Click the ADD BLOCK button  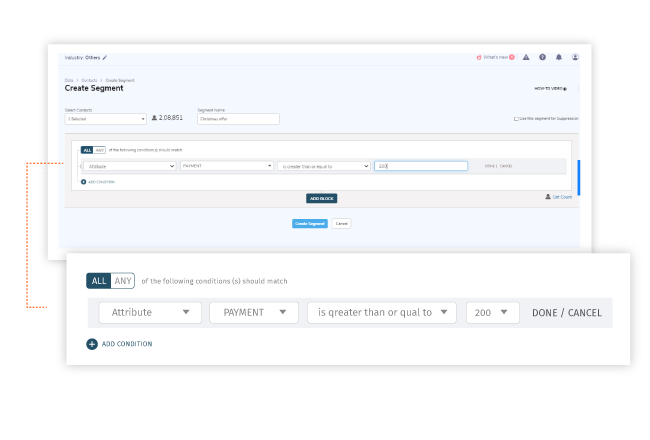322,198
